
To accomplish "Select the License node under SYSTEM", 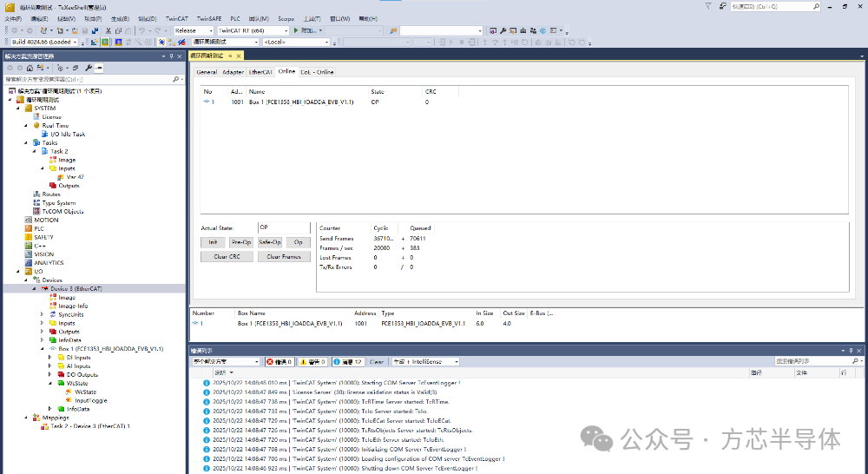I will click(51, 117).
